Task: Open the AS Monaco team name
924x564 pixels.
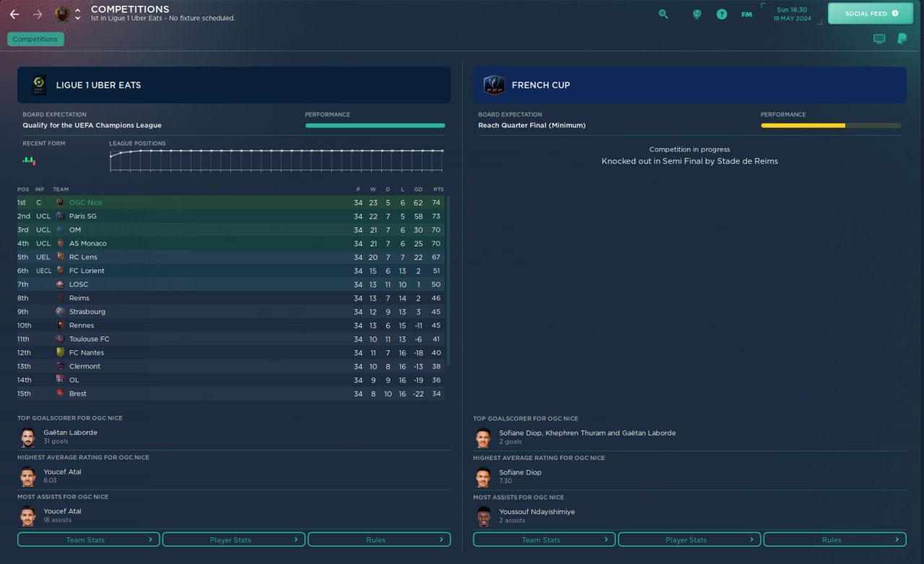Action: coord(88,244)
